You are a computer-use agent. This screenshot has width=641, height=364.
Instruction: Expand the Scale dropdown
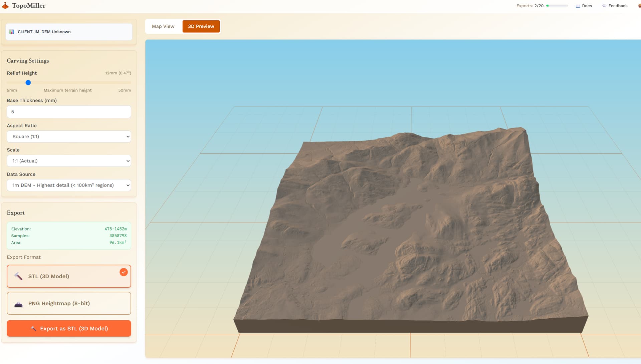[x=69, y=161]
